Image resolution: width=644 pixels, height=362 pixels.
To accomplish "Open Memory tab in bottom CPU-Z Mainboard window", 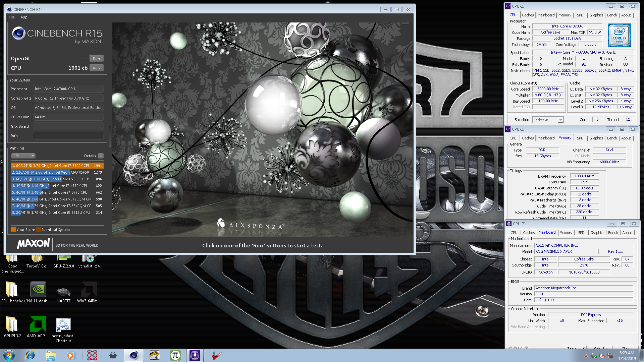I will coord(566,233).
